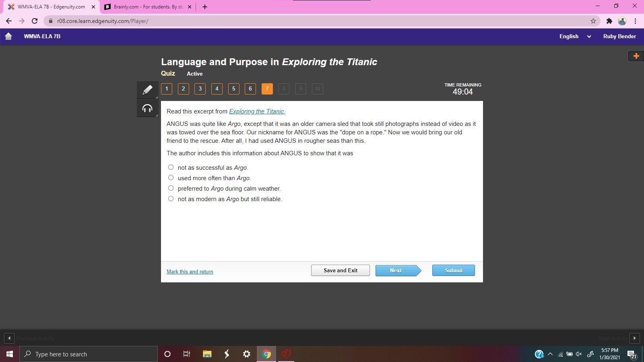644x362 pixels.
Task: Jump to quiz question 3
Action: point(200,89)
